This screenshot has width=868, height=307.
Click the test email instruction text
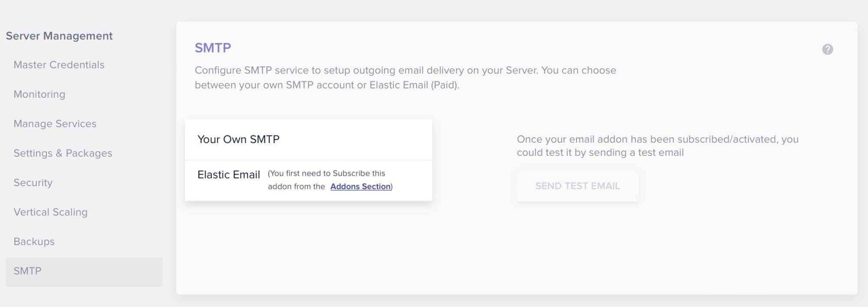658,146
